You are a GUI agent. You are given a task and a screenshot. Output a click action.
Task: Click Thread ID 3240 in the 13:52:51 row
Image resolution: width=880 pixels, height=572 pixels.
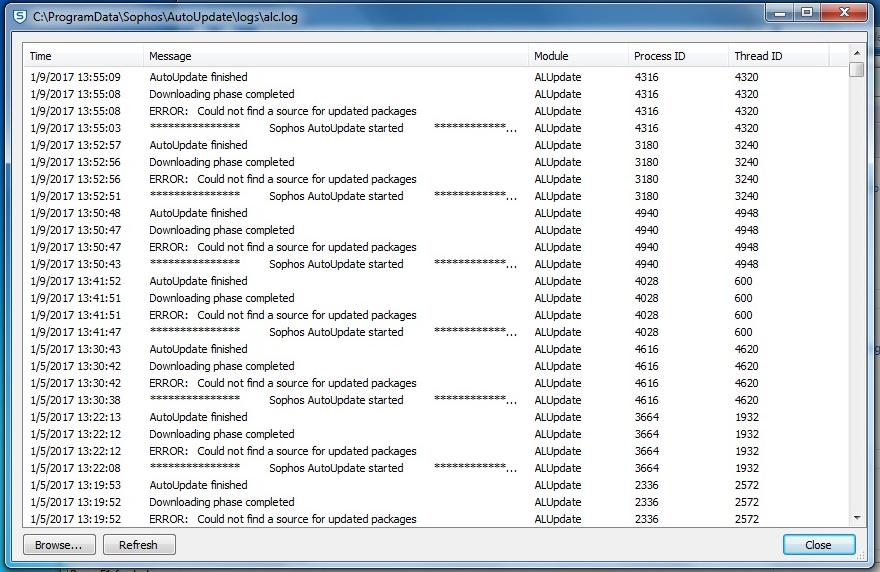pyautogui.click(x=746, y=196)
